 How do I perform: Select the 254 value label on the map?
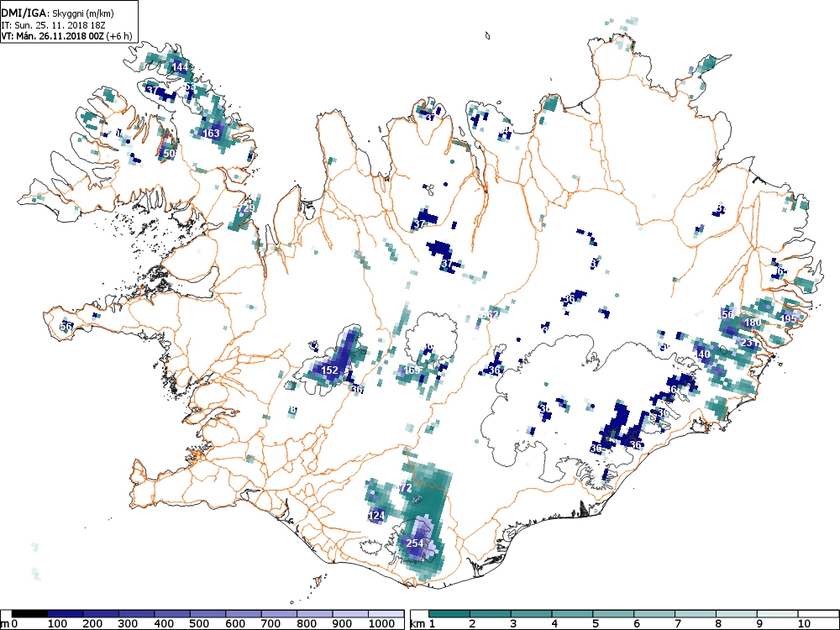coord(415,543)
